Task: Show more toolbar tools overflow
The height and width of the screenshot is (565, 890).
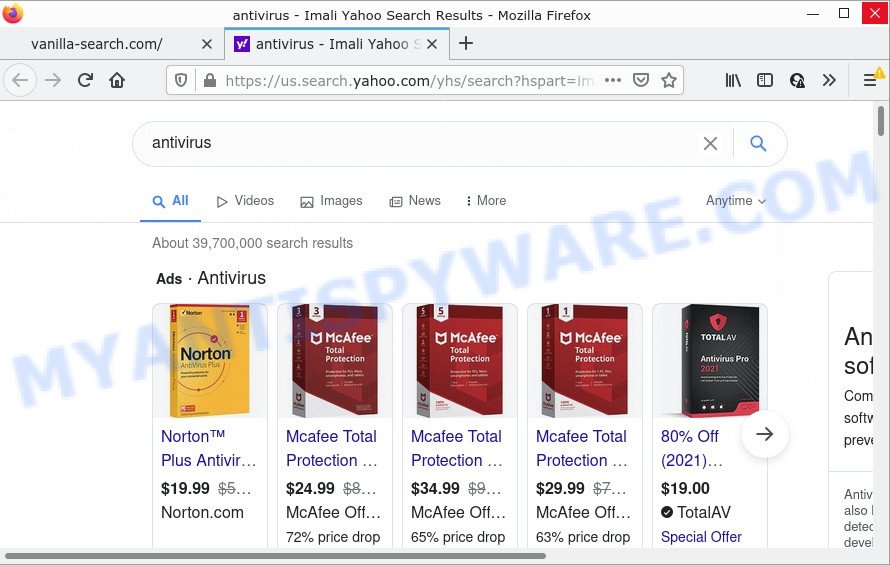Action: point(829,81)
